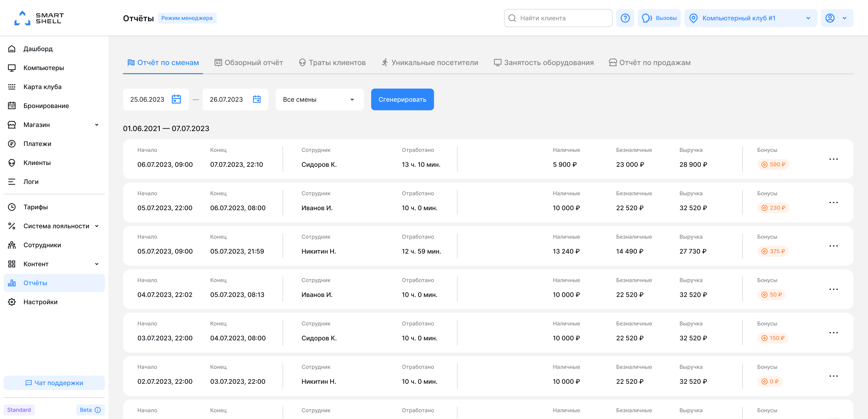Open calendar for start date 25.06.2023
Image resolution: width=868 pixels, height=419 pixels.
176,99
